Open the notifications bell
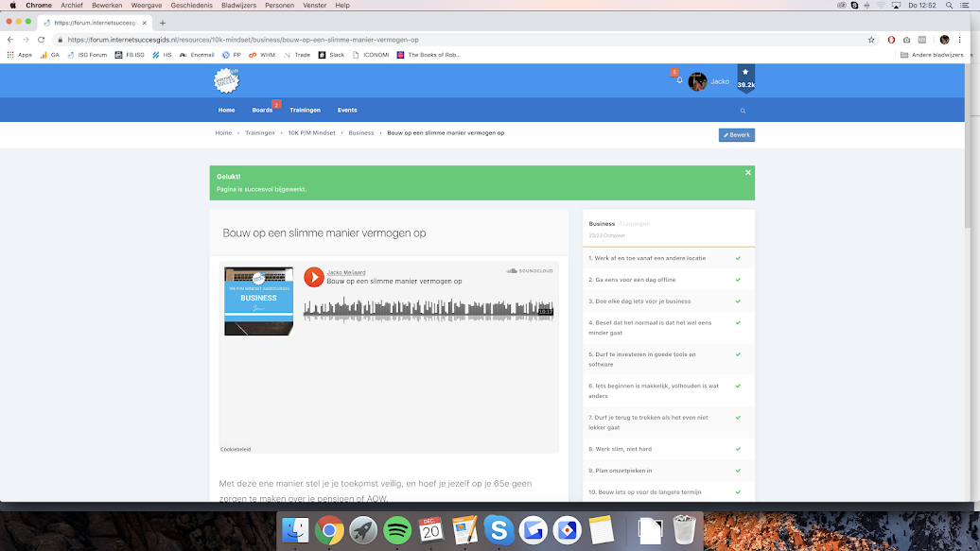Viewport: 980px width, 551px height. pos(679,80)
